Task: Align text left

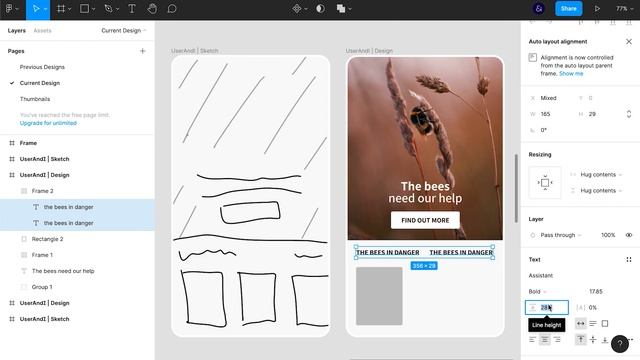Action: 533,340
